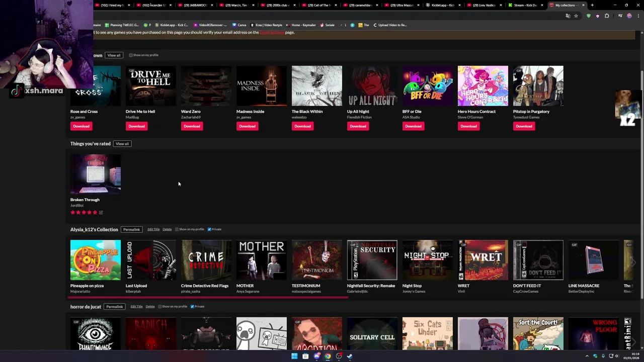Switch to the Stream - Kick Dashboard tab
644x362 pixels.
(525, 5)
